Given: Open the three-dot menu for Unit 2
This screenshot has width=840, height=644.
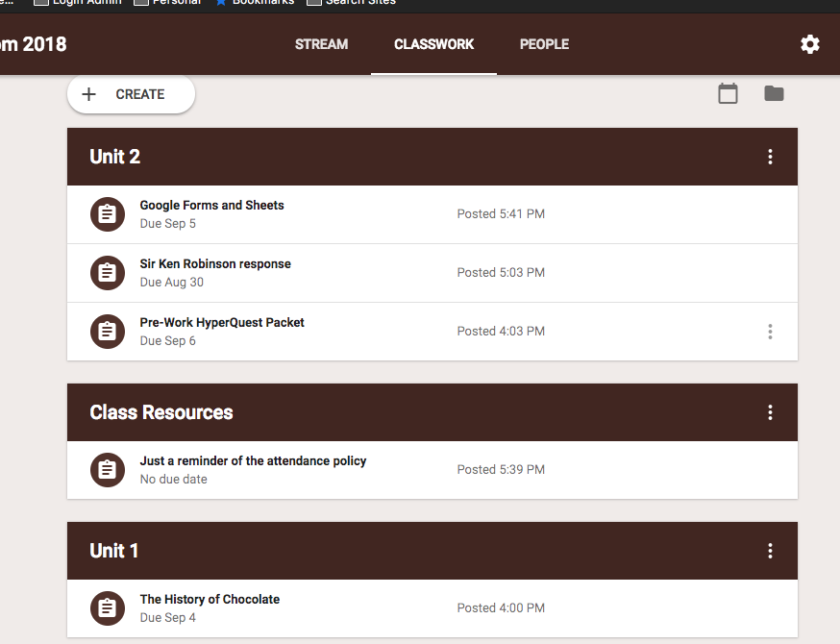Looking at the screenshot, I should click(770, 156).
